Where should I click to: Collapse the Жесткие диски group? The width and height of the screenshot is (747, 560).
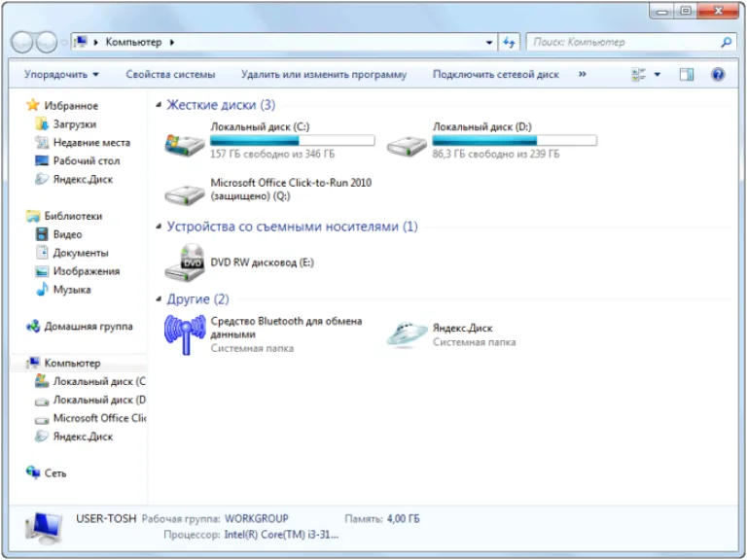[x=159, y=105]
